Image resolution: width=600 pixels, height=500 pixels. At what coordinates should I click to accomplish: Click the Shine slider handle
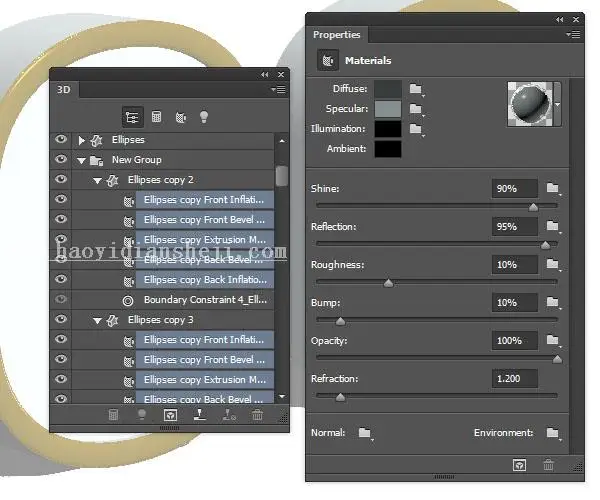click(x=533, y=207)
